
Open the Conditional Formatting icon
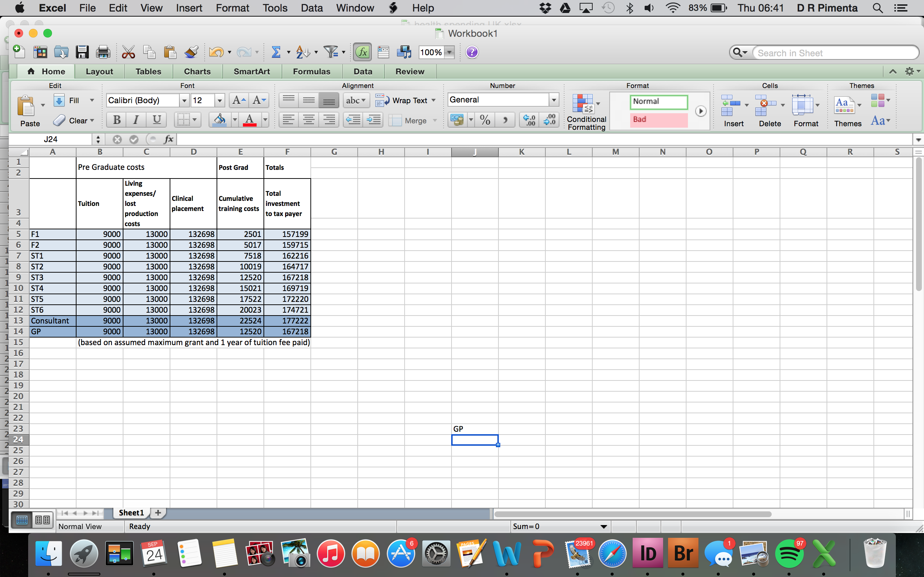coord(583,104)
